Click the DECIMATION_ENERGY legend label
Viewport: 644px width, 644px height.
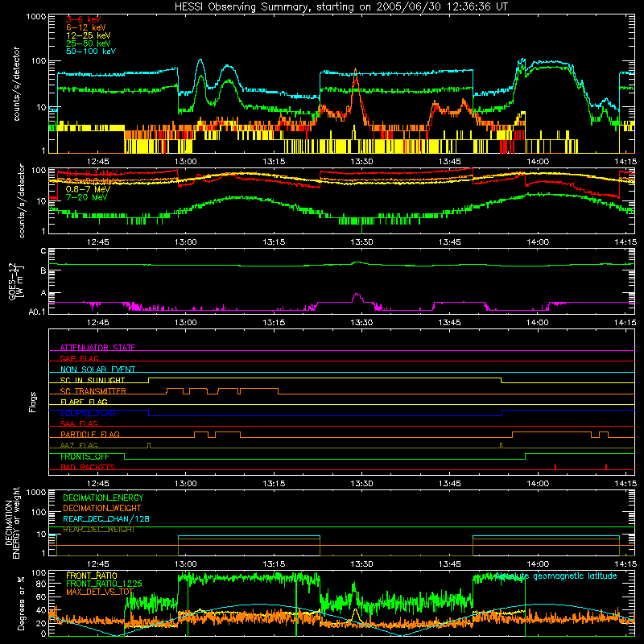tap(103, 497)
